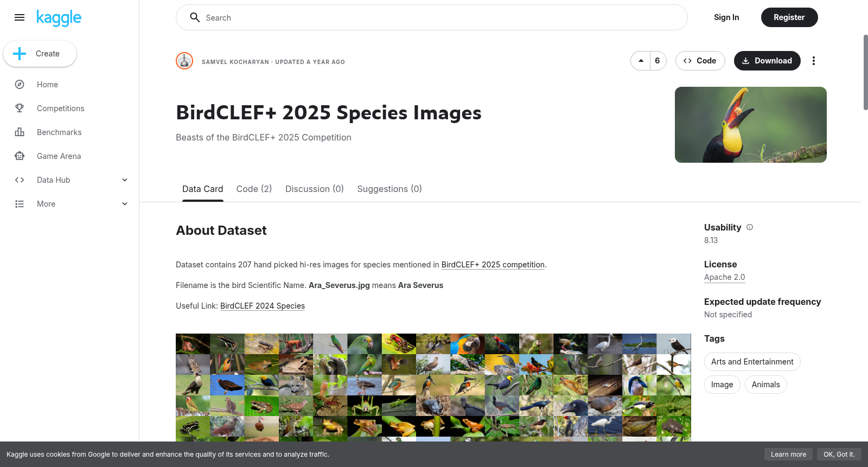The image size is (868, 467).
Task: Select the Animals tag
Action: pyautogui.click(x=766, y=385)
